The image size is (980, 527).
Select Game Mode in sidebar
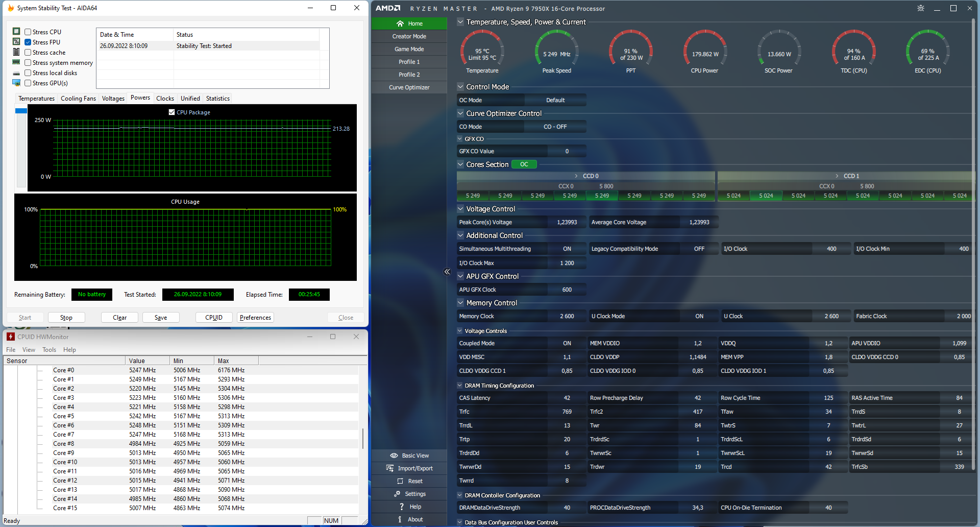click(x=409, y=49)
